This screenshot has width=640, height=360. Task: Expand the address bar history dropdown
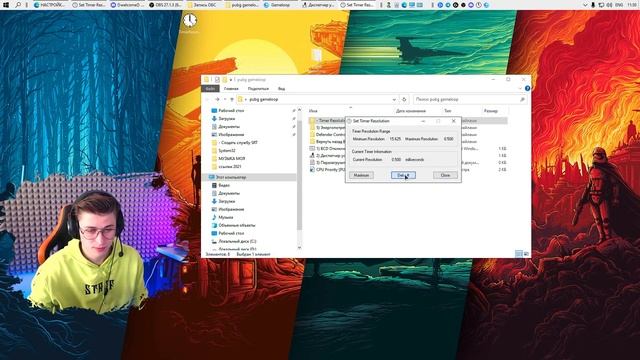coord(394,99)
